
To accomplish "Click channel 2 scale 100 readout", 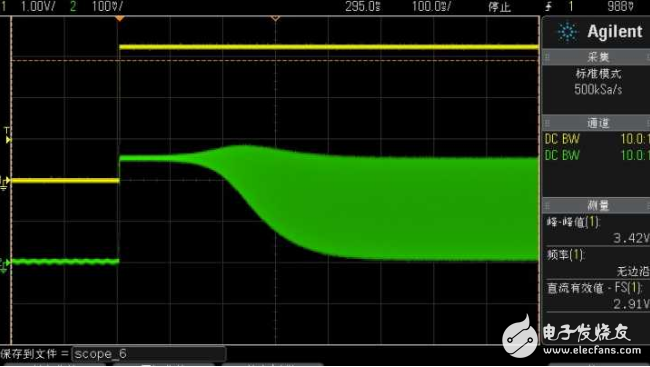I will (x=107, y=6).
